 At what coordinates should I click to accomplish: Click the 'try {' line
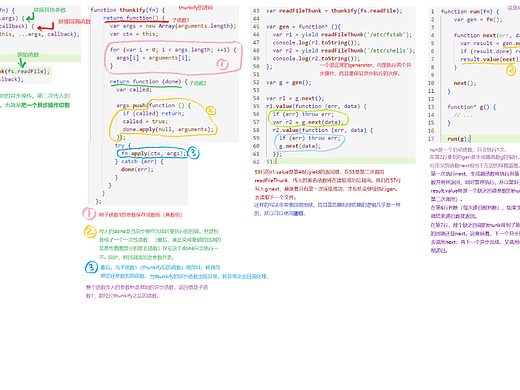pyautogui.click(x=123, y=145)
